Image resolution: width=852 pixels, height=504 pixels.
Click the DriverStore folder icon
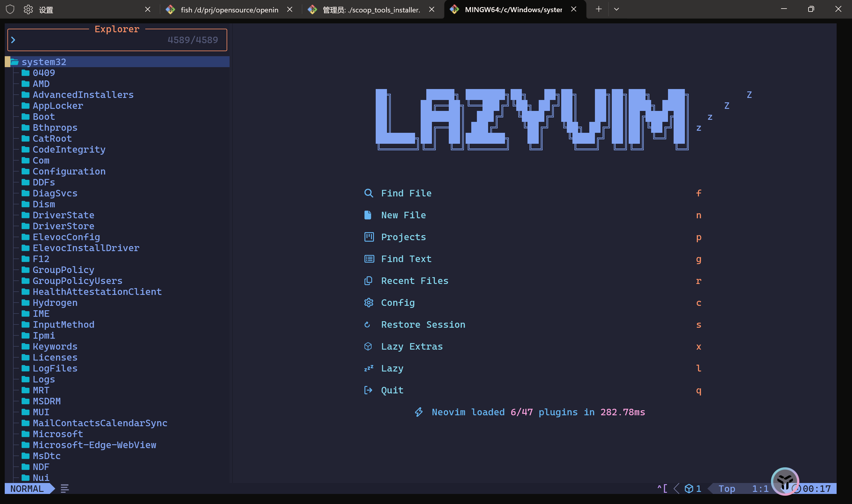click(25, 226)
